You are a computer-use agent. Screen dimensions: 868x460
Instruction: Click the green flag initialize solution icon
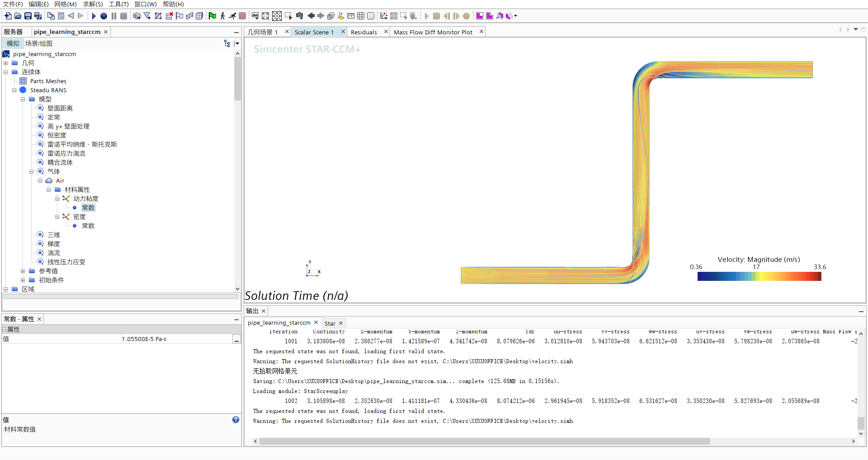[212, 16]
